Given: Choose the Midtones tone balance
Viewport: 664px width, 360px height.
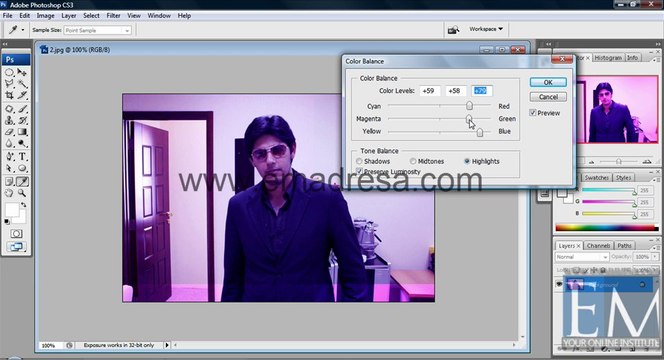Looking at the screenshot, I should tap(413, 161).
